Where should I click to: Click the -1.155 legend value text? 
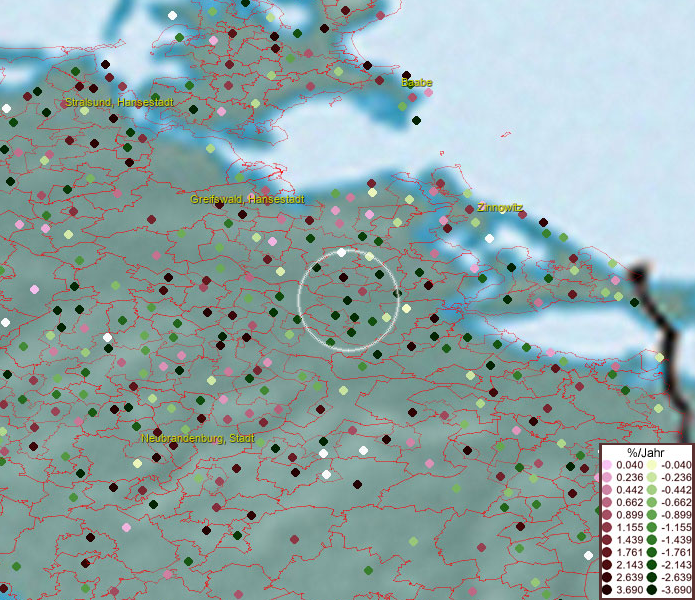coord(676,527)
